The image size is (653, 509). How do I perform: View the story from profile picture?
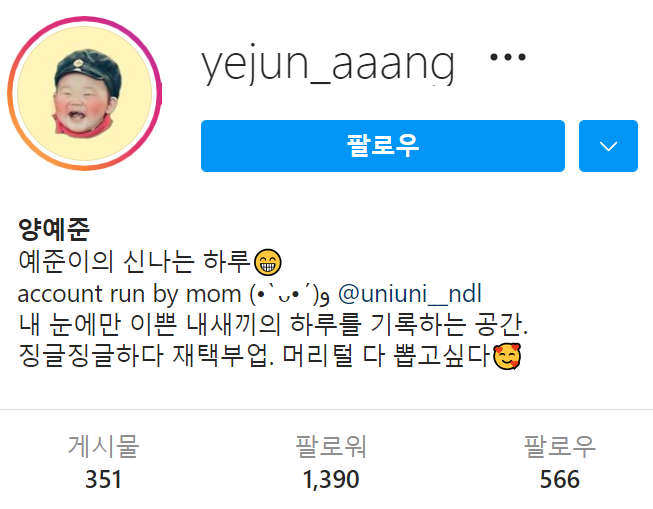point(85,93)
